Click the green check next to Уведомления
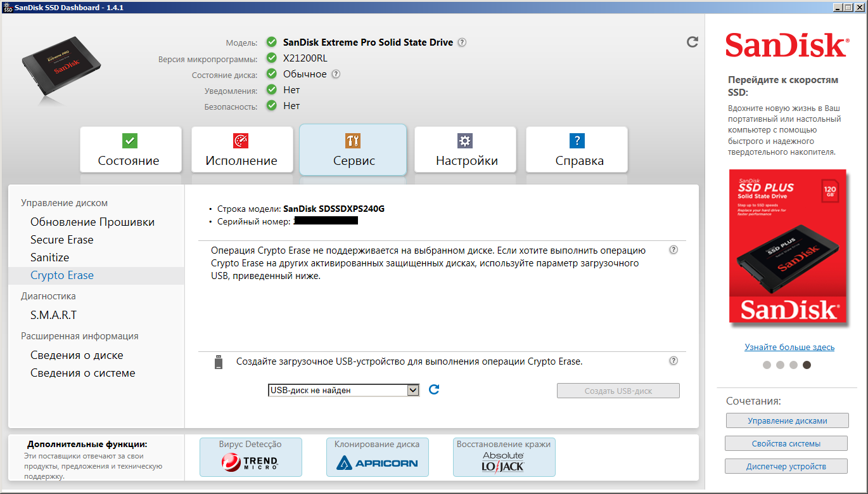The height and width of the screenshot is (494, 868). tap(272, 90)
